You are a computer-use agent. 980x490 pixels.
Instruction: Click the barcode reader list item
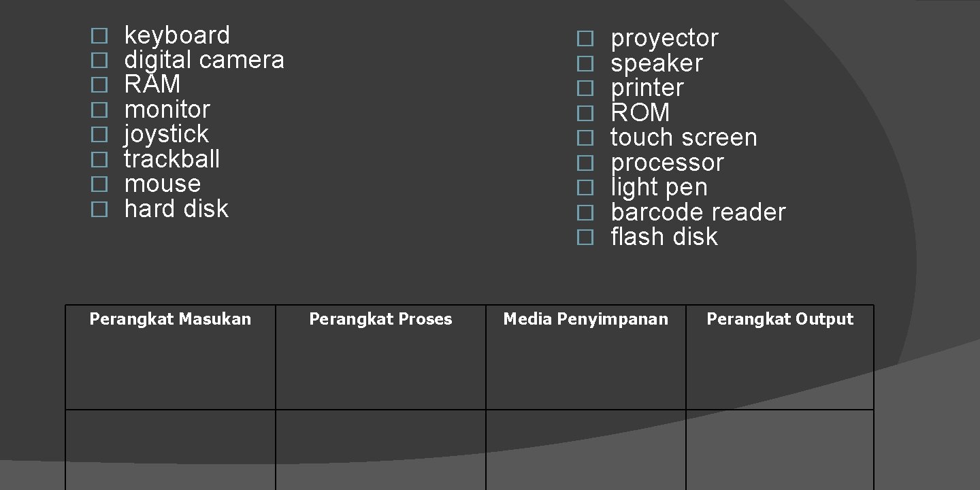(698, 213)
